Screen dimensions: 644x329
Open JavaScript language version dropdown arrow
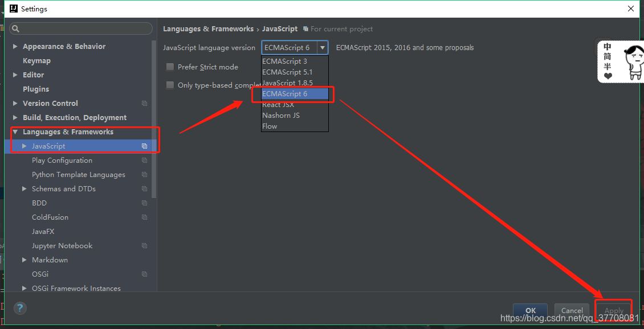tap(323, 48)
